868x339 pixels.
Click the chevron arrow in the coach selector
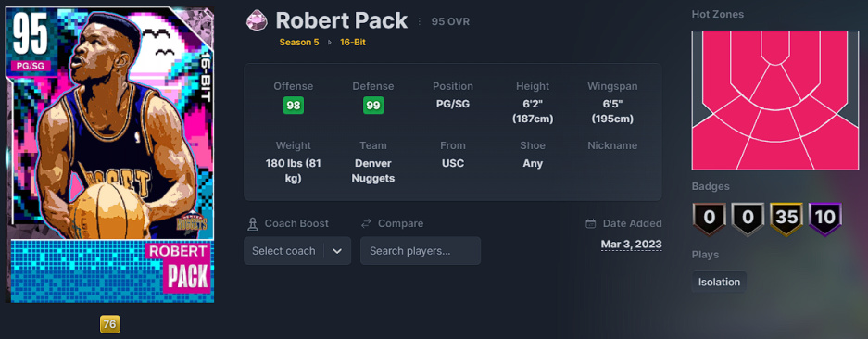[x=337, y=251]
